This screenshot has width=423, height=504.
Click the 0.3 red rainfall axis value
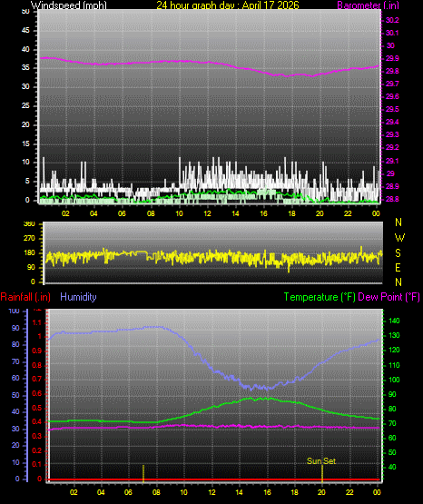pos(37,437)
